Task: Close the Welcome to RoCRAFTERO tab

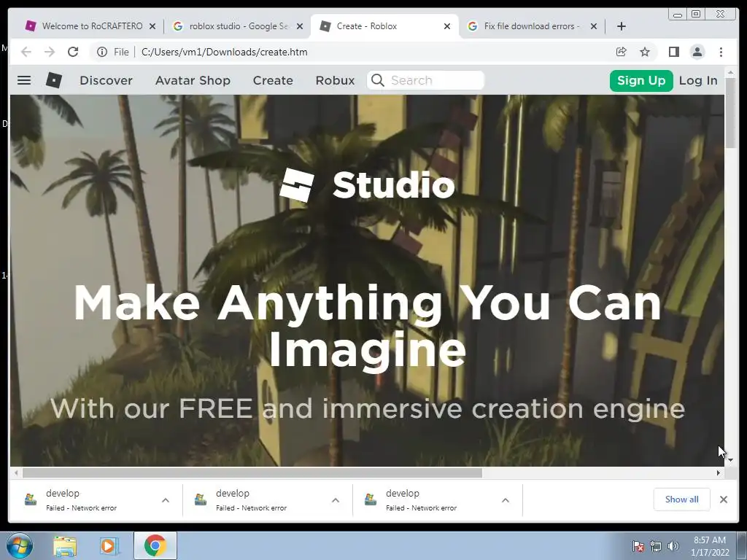Action: (x=152, y=26)
